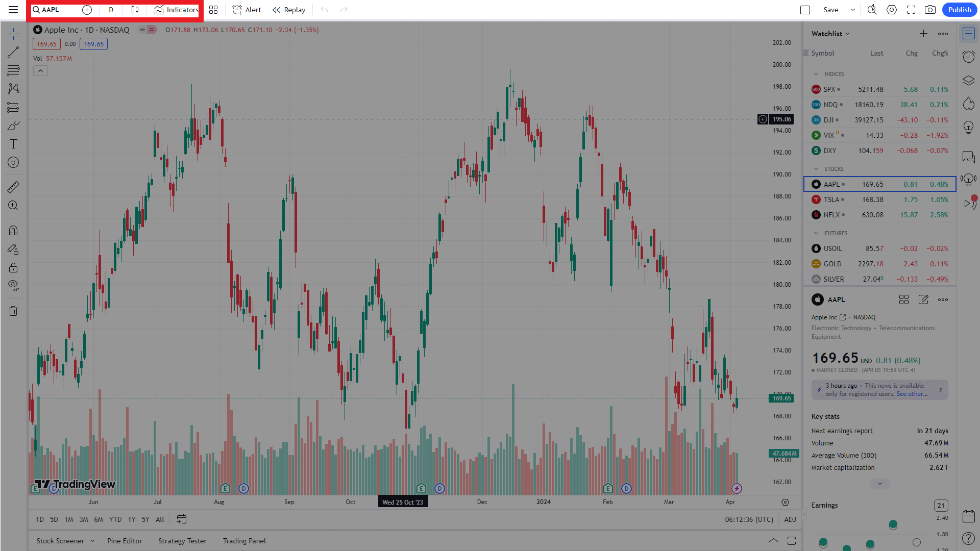980x551 pixels.
Task: Toggle the lock all drawings tool
Action: (x=13, y=268)
